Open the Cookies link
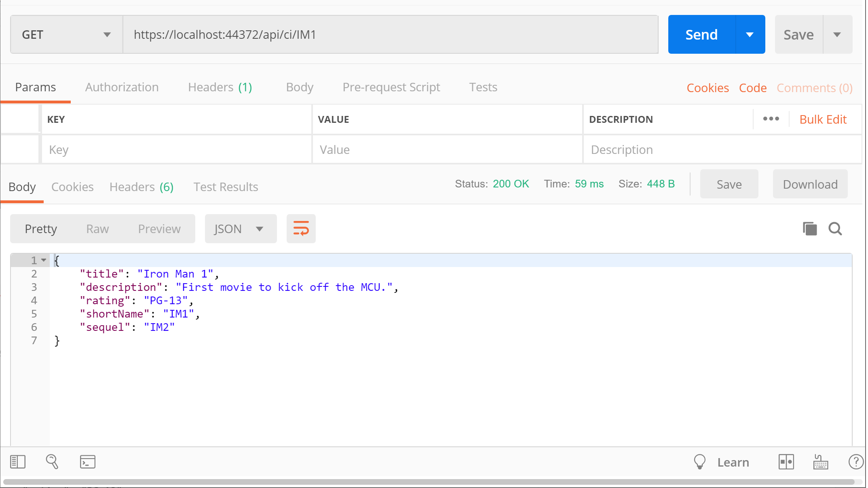Viewport: 868px width, 488px height. pos(707,88)
